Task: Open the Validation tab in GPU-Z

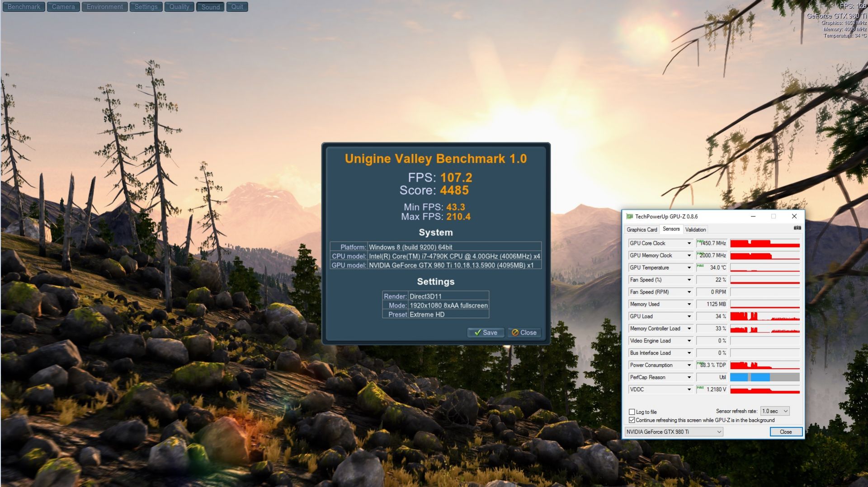Action: 695,229
